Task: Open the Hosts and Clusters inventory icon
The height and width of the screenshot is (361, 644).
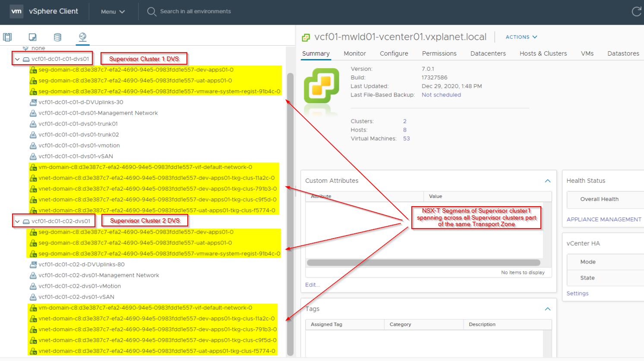Action: coord(7,37)
